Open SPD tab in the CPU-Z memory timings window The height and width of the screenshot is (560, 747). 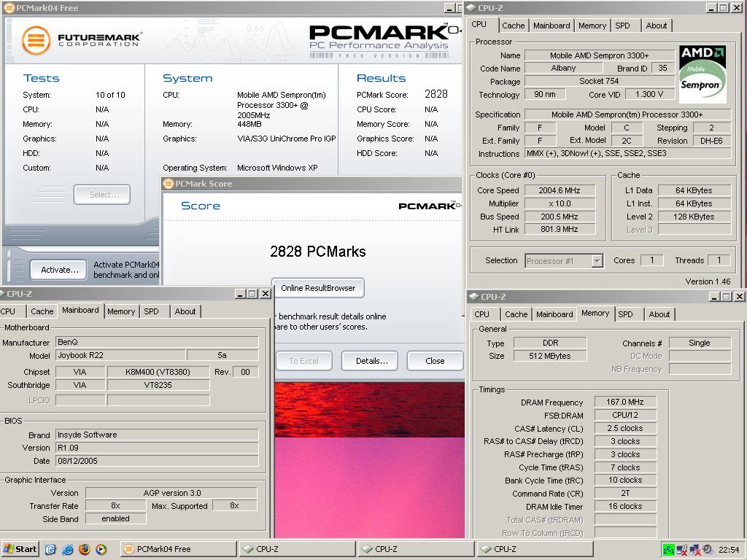(x=625, y=314)
